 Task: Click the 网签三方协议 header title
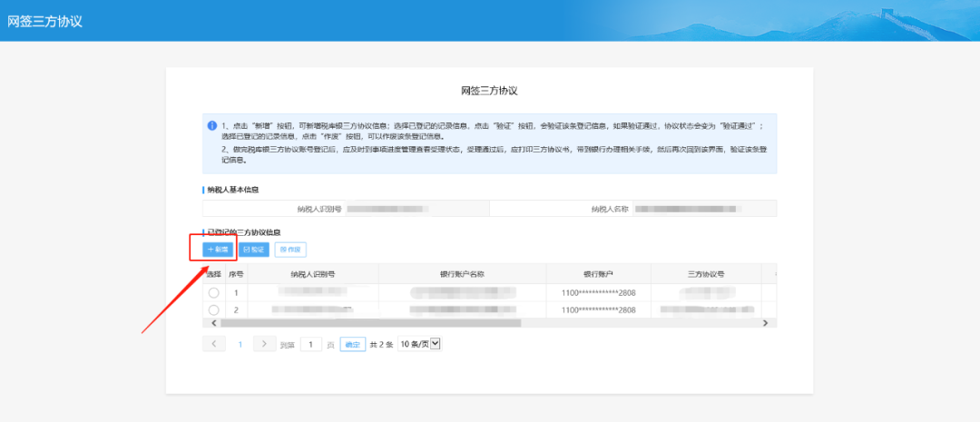(x=45, y=21)
